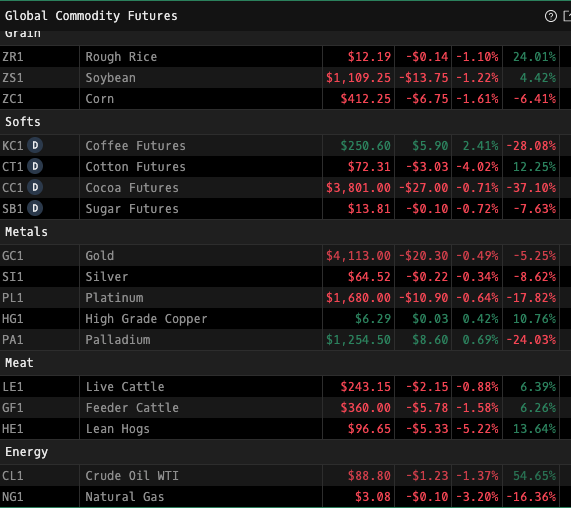Select the Metals section header

click(26, 232)
